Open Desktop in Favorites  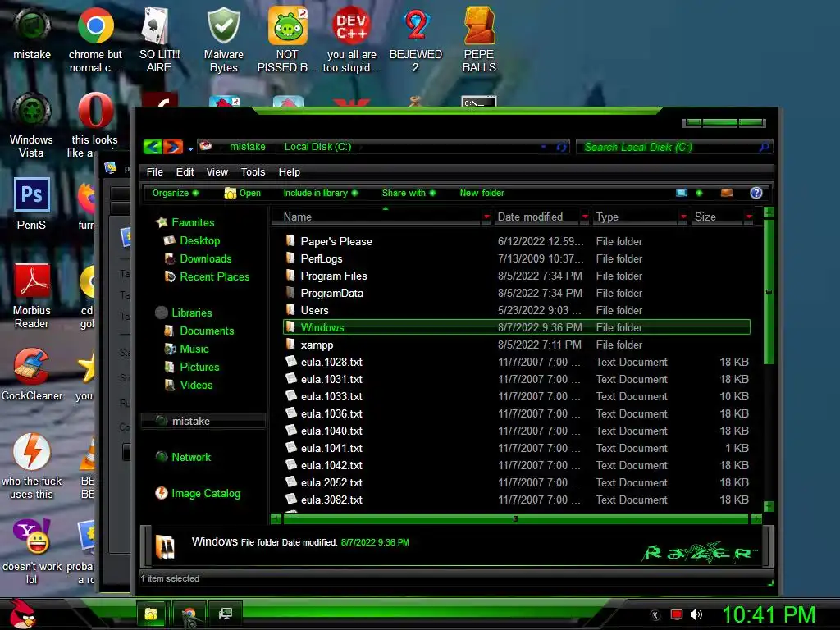point(192,240)
